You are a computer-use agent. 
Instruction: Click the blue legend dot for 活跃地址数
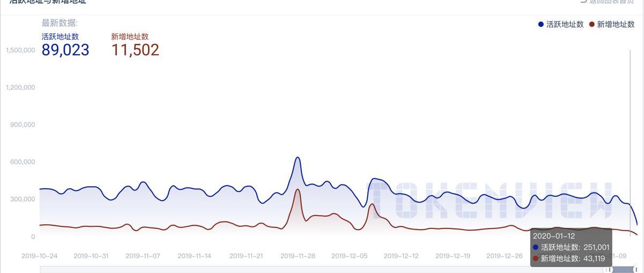pos(541,24)
